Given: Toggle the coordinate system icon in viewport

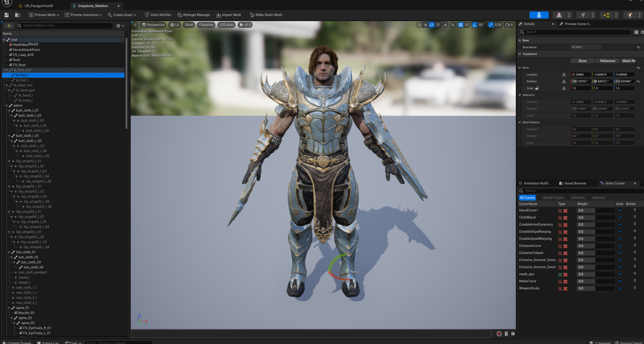Looking at the screenshot, I should [x=445, y=25].
